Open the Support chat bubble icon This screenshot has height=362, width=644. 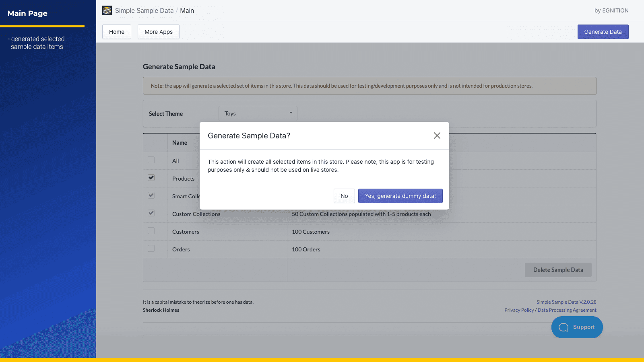click(x=563, y=327)
